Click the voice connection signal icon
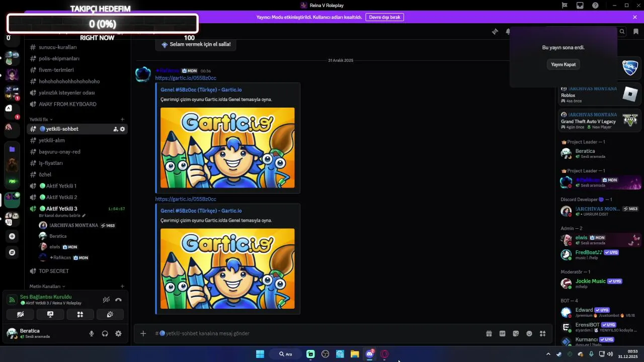The image size is (644, 362). [12, 300]
